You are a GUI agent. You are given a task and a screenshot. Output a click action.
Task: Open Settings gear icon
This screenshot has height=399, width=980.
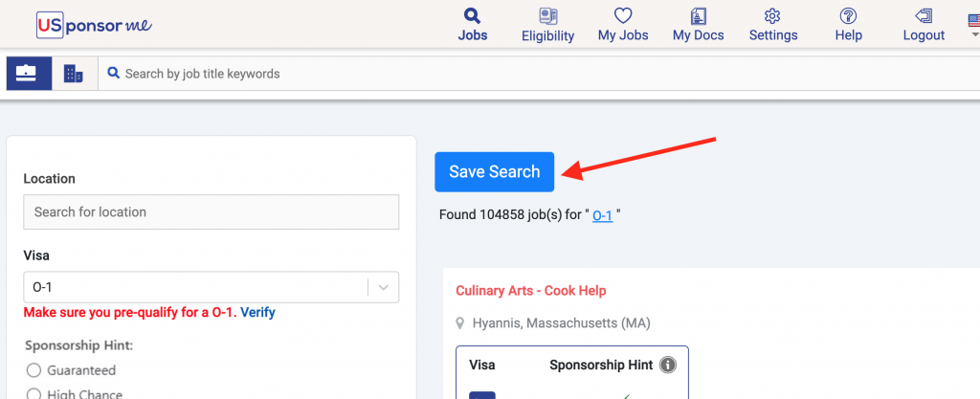tap(773, 15)
